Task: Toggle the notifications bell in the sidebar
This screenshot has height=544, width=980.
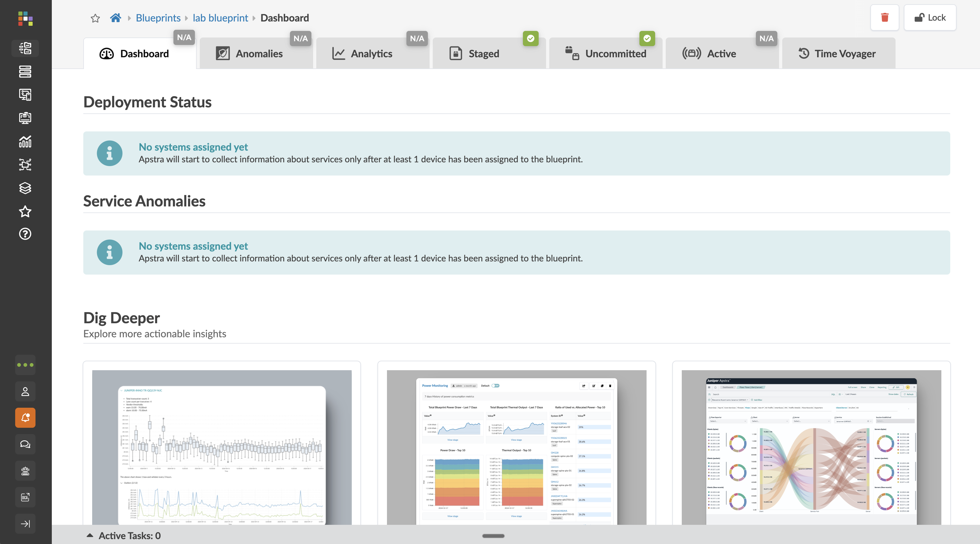Action: [25, 418]
